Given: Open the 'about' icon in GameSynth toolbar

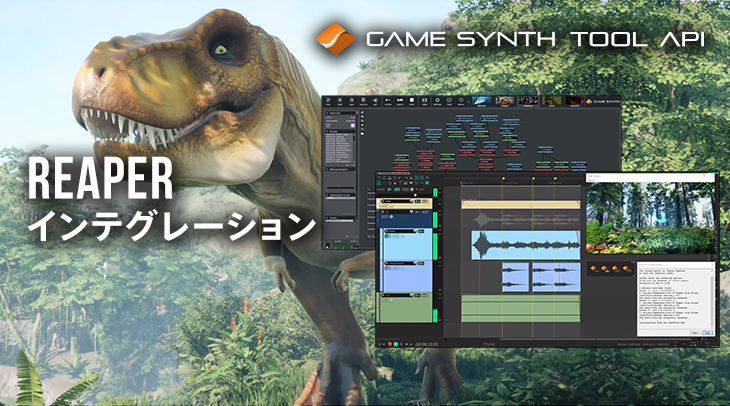Looking at the screenshot, I should click(x=461, y=101).
